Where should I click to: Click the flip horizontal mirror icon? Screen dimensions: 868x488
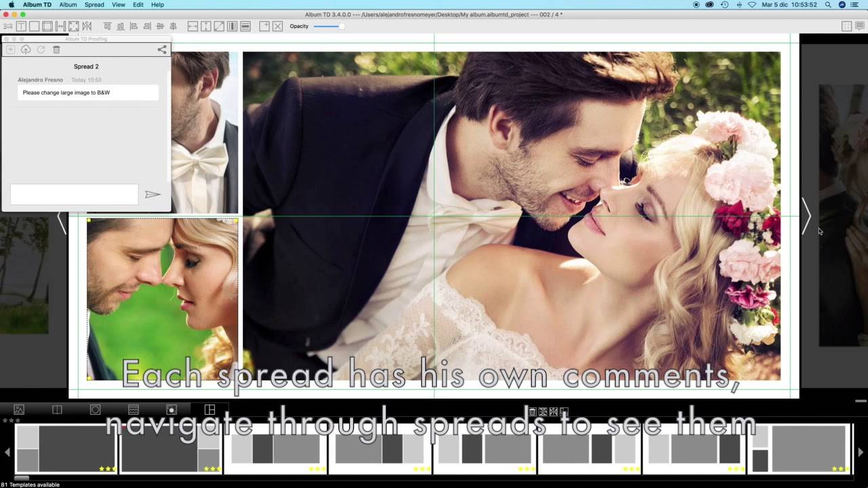86,26
